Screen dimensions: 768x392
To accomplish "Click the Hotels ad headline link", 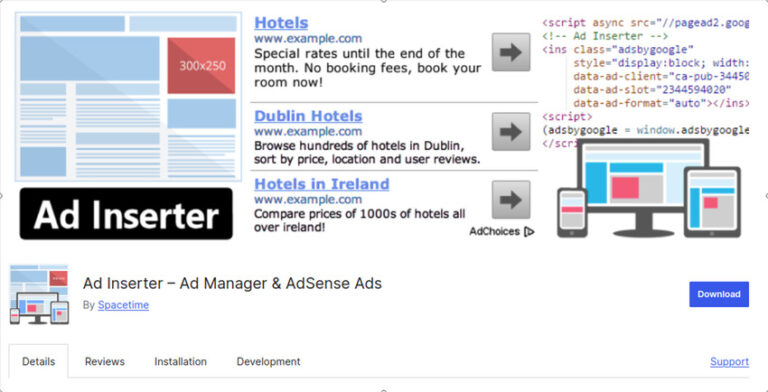I will [281, 23].
